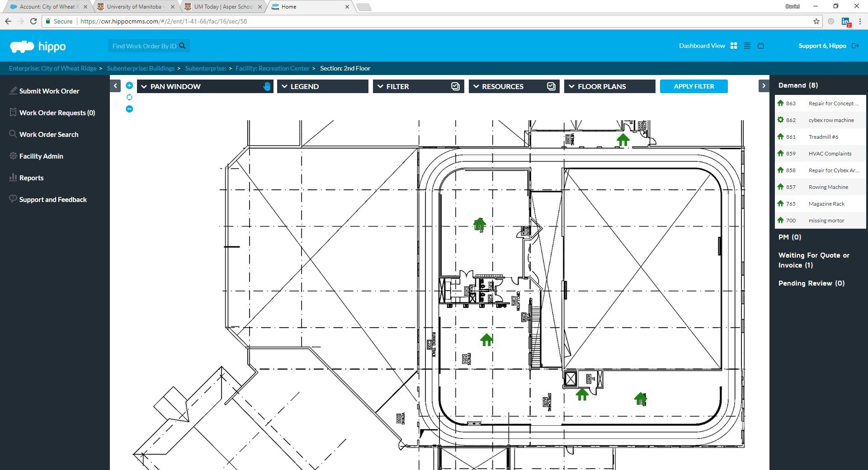This screenshot has height=470, width=868.
Task: Toggle the Resources select-all checkbox
Action: 551,86
